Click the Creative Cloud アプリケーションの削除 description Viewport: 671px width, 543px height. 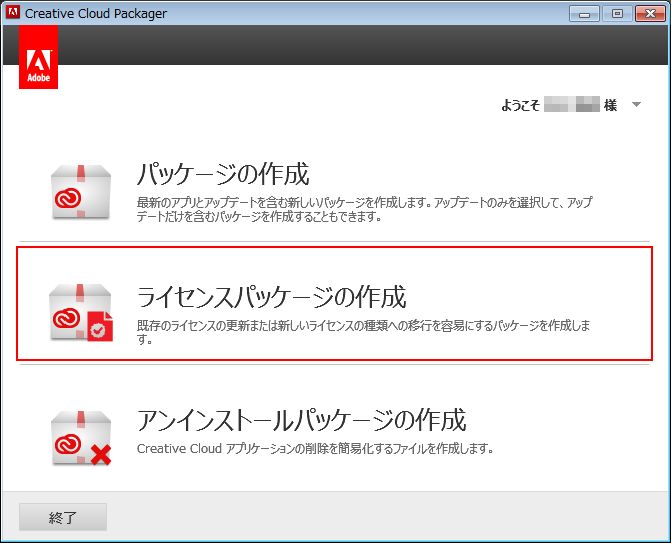pyautogui.click(x=315, y=448)
